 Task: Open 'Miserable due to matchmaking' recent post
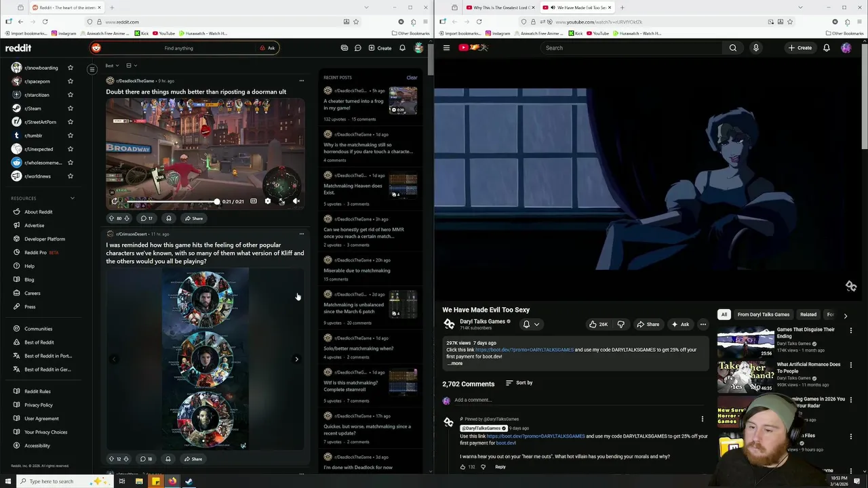click(x=357, y=270)
